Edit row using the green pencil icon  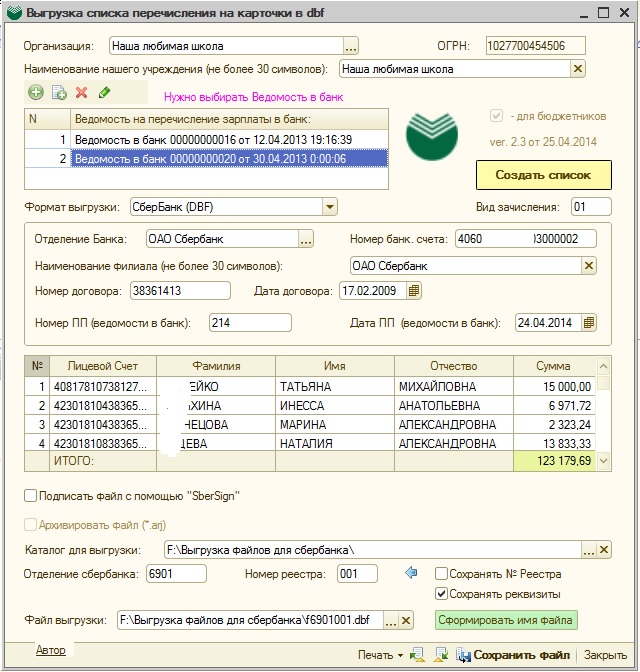coord(104,92)
